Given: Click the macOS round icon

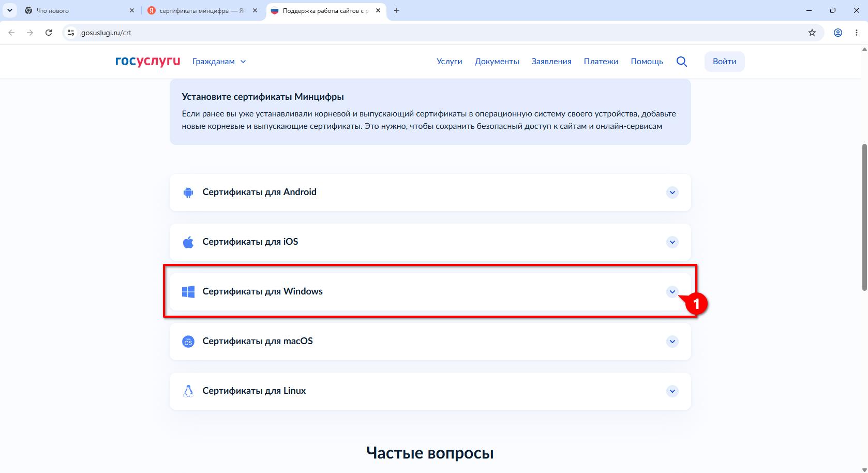Looking at the screenshot, I should click(188, 342).
